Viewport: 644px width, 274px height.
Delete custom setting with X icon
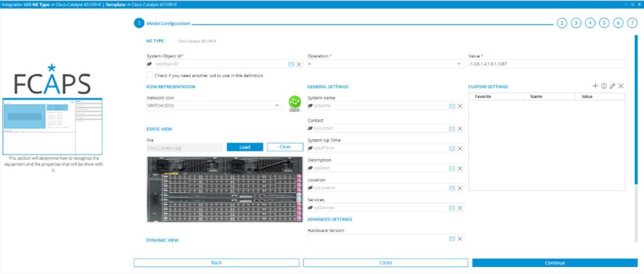pos(621,85)
